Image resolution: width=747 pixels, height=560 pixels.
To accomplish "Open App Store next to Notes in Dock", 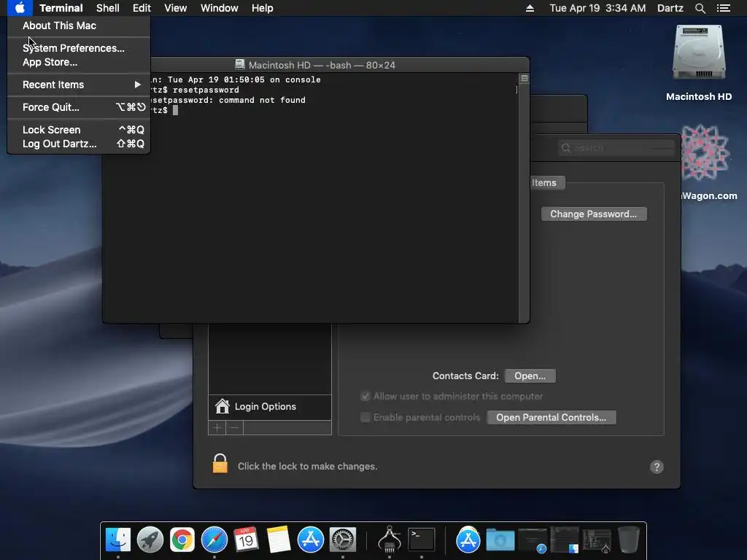I will tap(311, 540).
